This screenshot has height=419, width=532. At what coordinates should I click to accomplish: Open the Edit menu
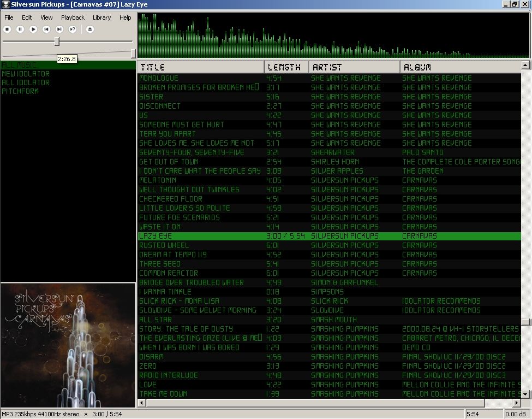tap(27, 17)
